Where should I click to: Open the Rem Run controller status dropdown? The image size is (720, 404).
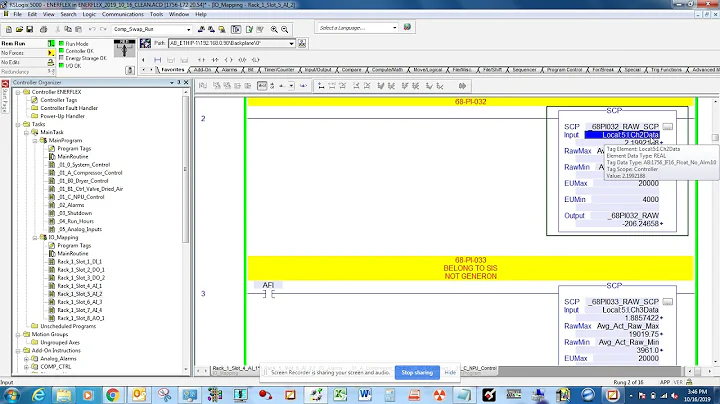(x=51, y=44)
